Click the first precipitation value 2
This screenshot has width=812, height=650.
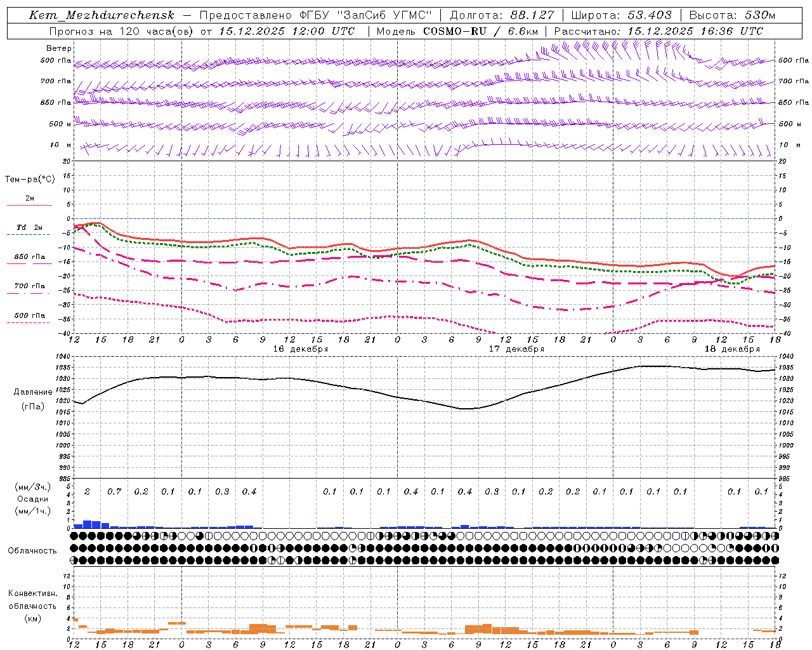point(87,492)
